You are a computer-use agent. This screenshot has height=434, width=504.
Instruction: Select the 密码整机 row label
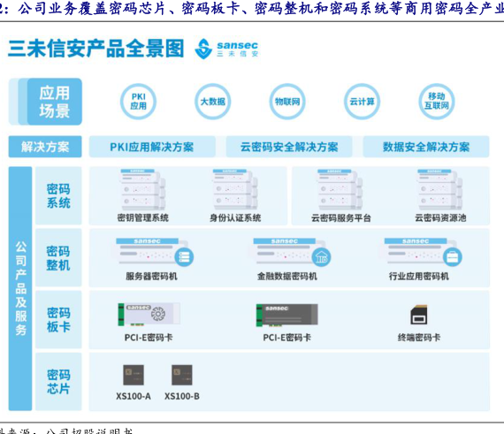pos(58,257)
